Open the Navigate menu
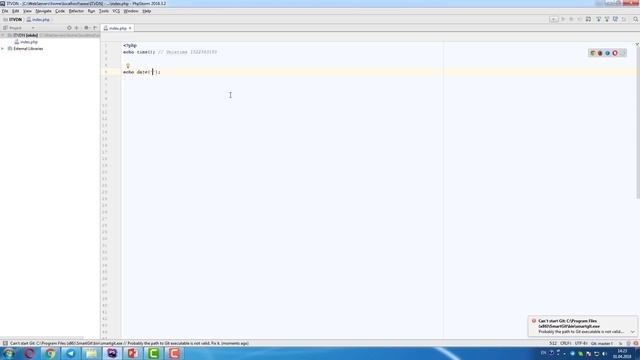The width and height of the screenshot is (640, 360). [x=43, y=11]
